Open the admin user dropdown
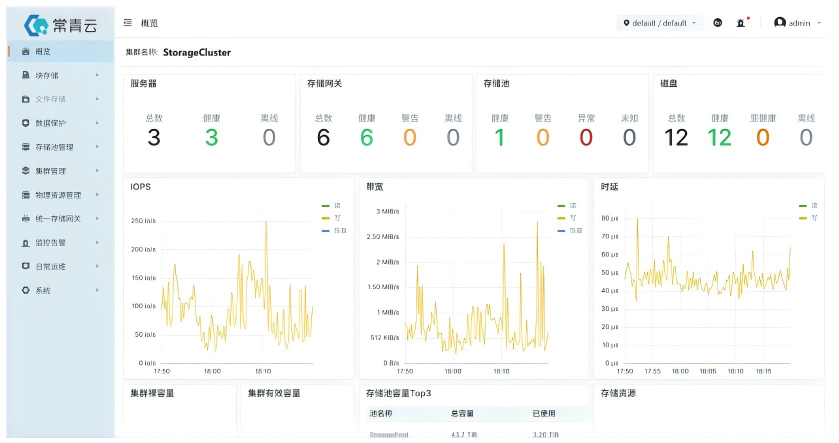Screen dimensions: 839x443 coord(798,23)
